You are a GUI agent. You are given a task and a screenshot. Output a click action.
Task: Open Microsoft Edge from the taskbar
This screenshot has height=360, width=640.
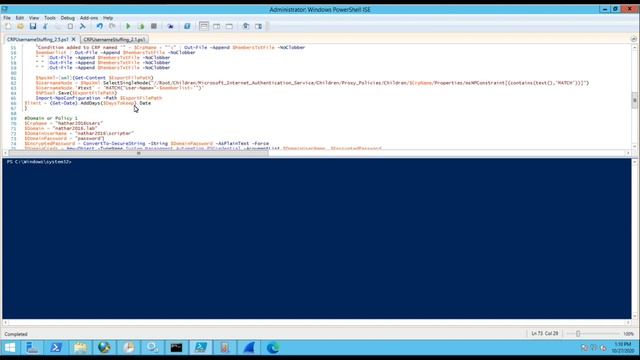coord(273,348)
